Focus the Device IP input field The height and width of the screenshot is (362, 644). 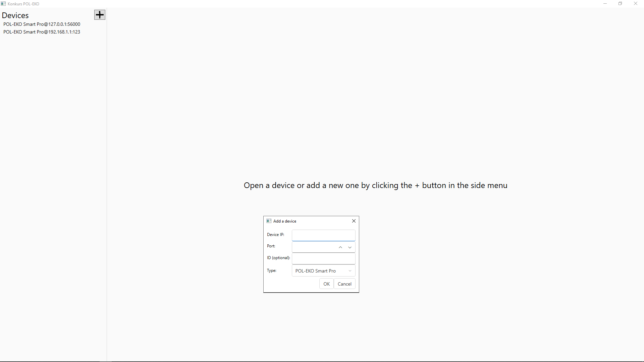[x=323, y=235]
